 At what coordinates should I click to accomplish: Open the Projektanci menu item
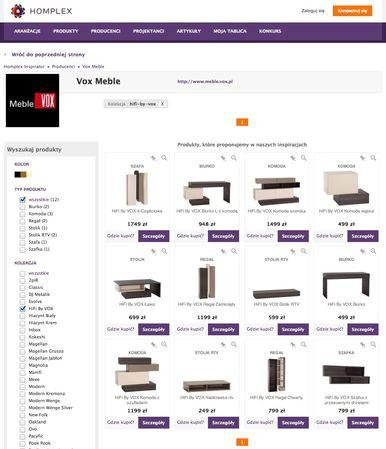[x=148, y=31]
